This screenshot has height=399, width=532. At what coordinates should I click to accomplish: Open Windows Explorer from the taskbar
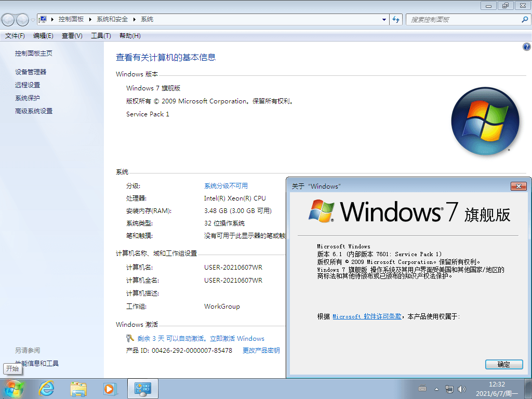click(78, 389)
